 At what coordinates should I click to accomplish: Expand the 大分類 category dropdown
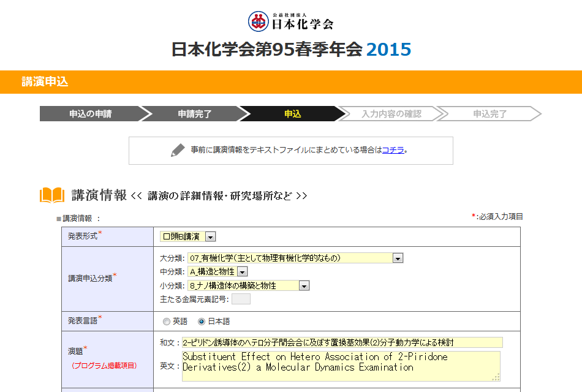398,258
